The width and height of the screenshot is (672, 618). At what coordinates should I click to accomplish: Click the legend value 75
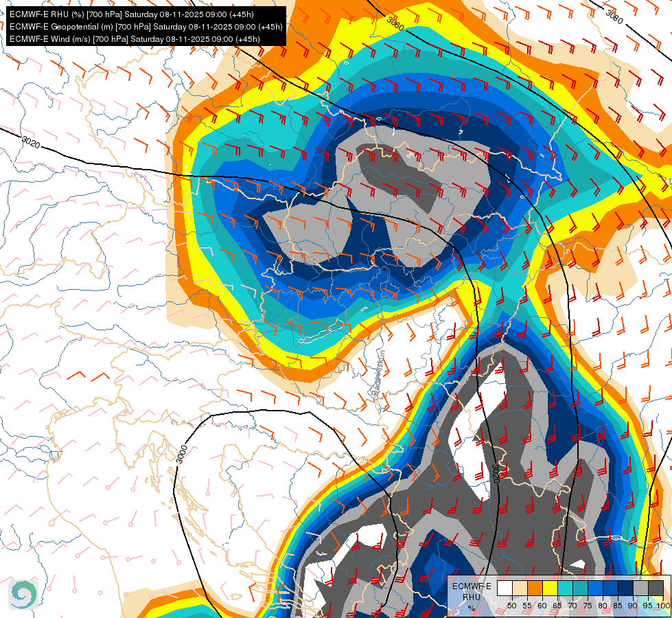point(587,606)
